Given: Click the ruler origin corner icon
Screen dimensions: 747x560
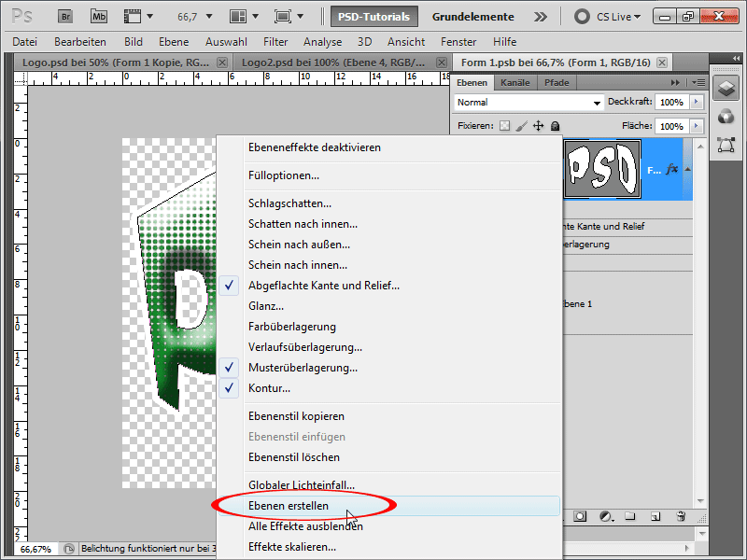Looking at the screenshot, I should coord(21,78).
